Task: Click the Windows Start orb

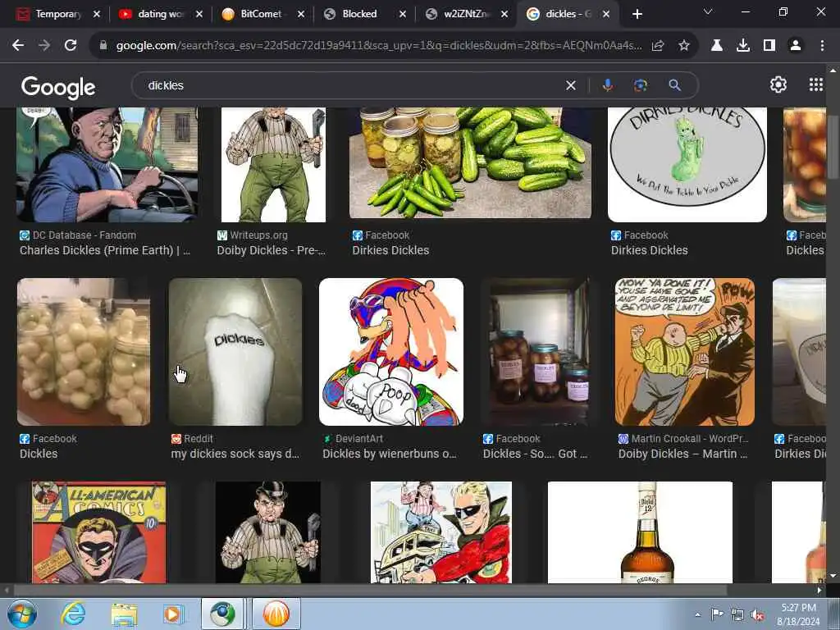Action: tap(22, 614)
